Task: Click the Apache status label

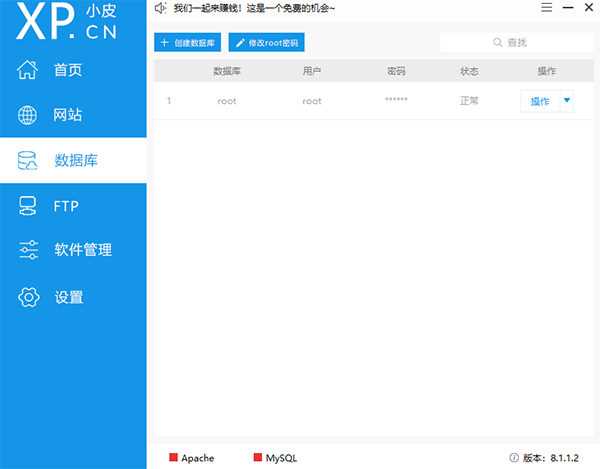Action: [197, 458]
